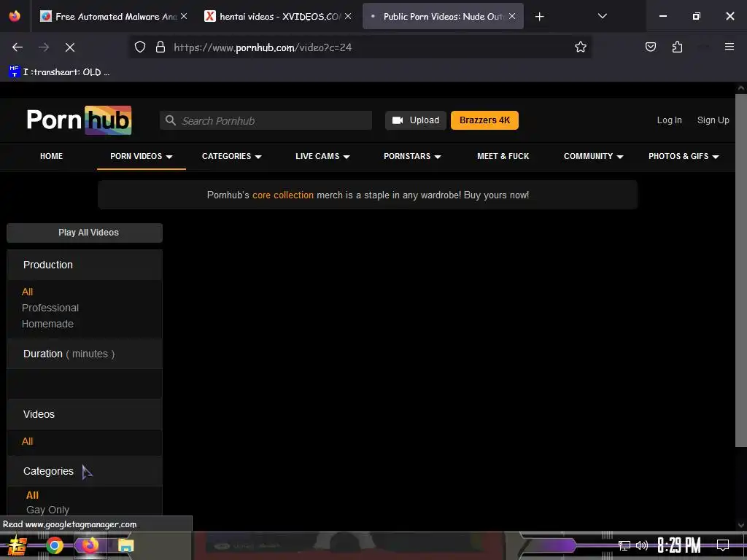Select All under Categories filter
Screen dimensions: 747x560
coord(32,495)
